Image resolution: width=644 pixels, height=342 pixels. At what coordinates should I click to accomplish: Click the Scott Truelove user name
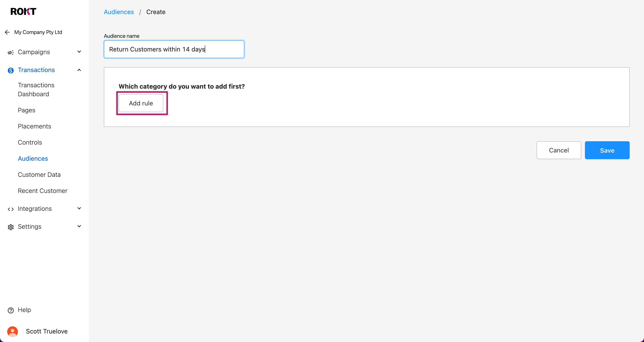[47, 331]
